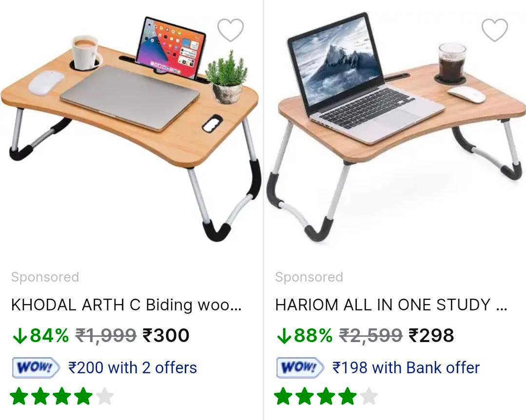Open HARIOM ALL IN ONE STUDY title
The height and width of the screenshot is (420, 526).
(x=391, y=305)
